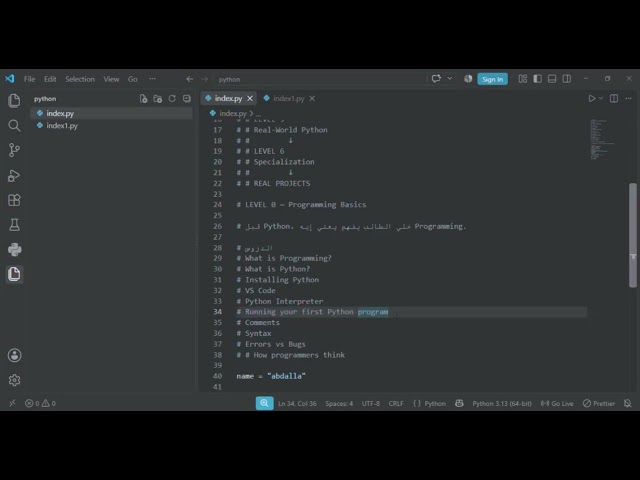Change the CRLF line ending
The height and width of the screenshot is (480, 640).
(x=396, y=403)
